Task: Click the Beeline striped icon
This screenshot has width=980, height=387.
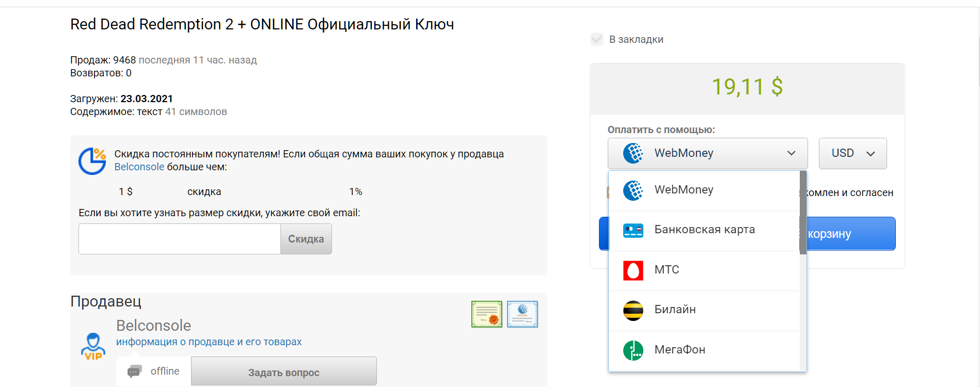Action: (x=633, y=311)
